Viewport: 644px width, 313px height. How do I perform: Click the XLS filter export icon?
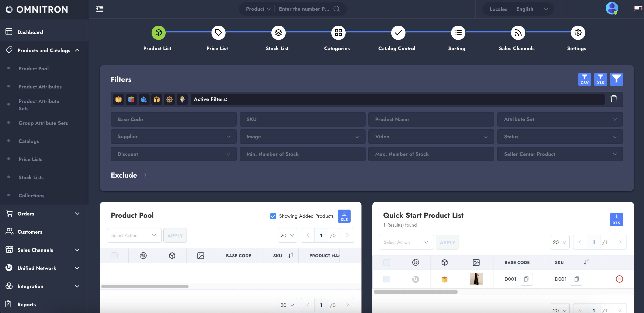[600, 79]
